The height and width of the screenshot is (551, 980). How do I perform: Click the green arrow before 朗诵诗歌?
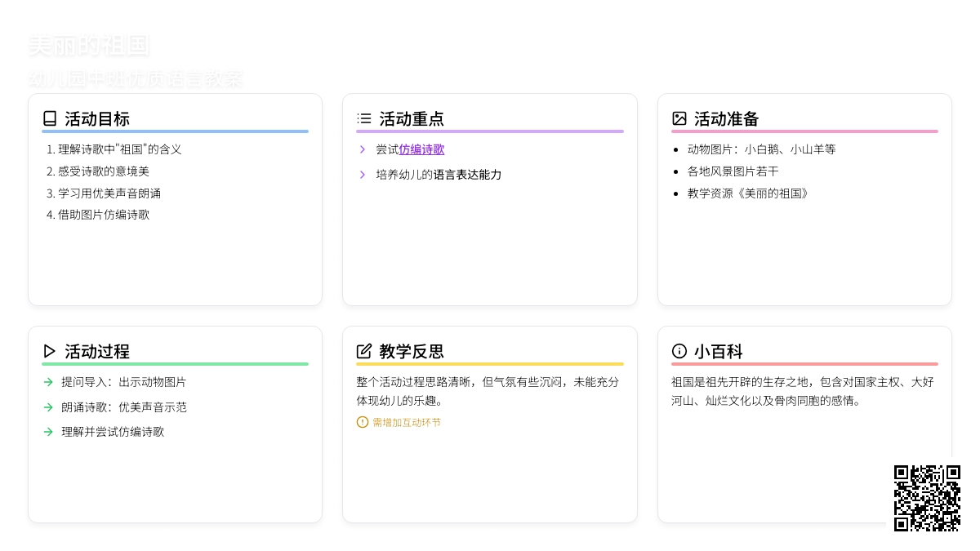tap(49, 407)
